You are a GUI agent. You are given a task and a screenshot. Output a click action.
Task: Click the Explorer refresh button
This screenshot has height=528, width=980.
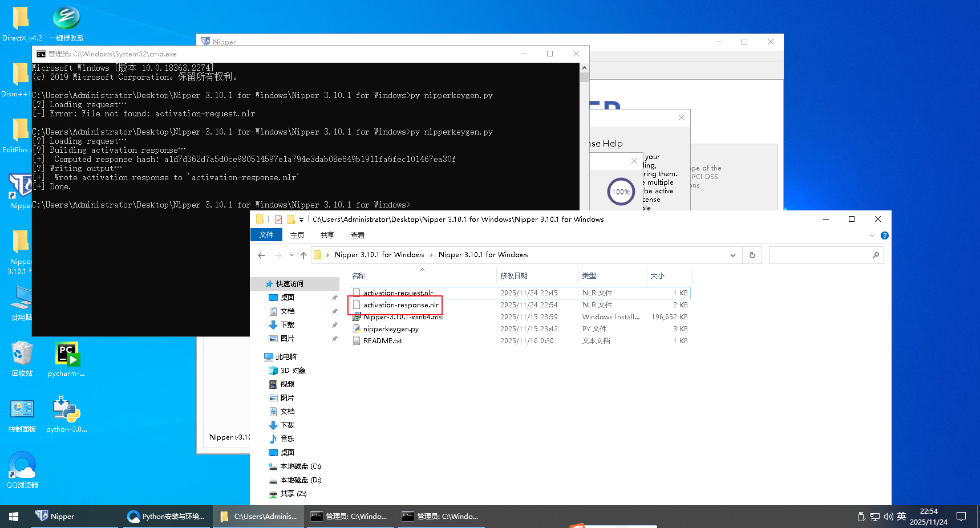pyautogui.click(x=752, y=255)
